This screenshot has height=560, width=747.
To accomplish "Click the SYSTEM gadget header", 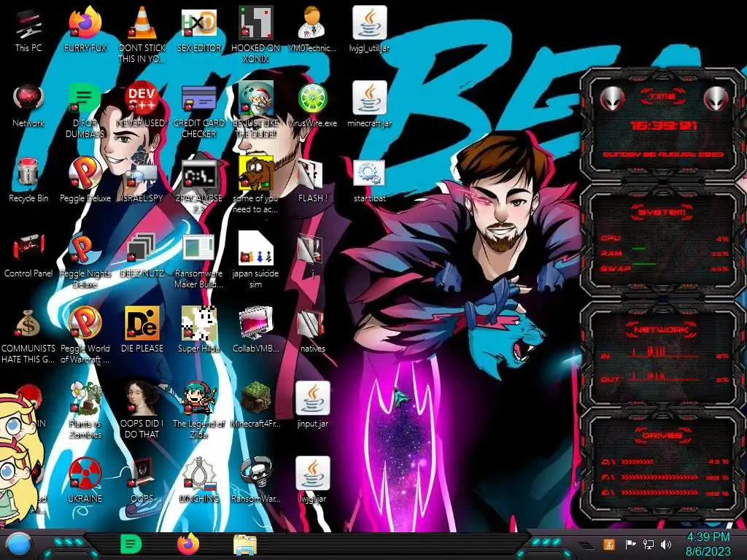I will tap(662, 211).
